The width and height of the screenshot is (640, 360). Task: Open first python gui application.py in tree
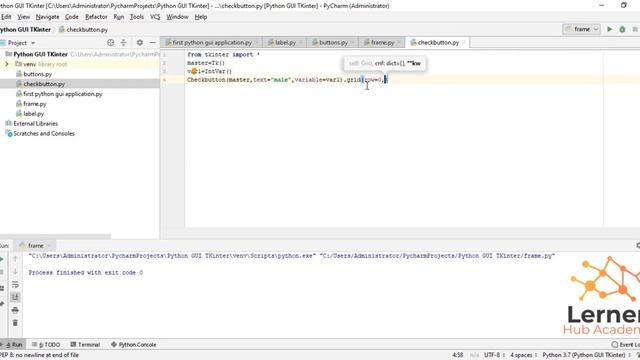62,94
